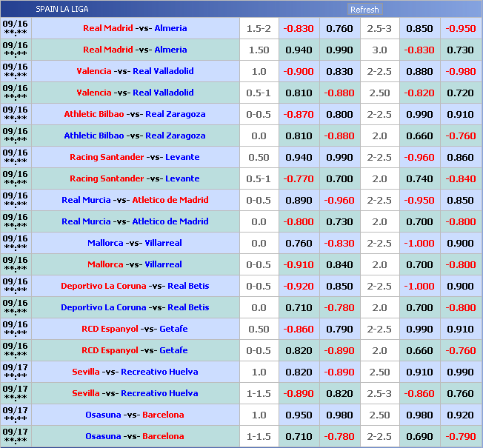Image resolution: width=483 pixels, height=448 pixels.
Task: Choose 0.890 odds for Real Murcia 0-0.5 handicap
Action: click(299, 200)
